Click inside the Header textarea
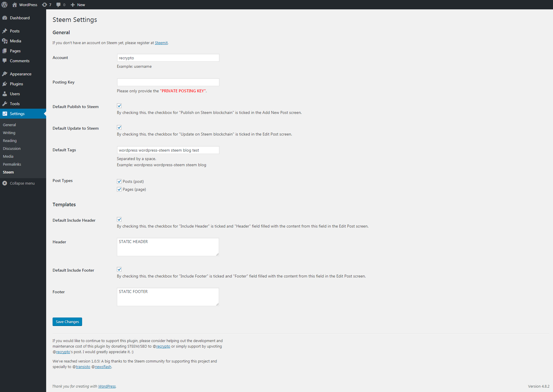553x392 pixels. 168,247
